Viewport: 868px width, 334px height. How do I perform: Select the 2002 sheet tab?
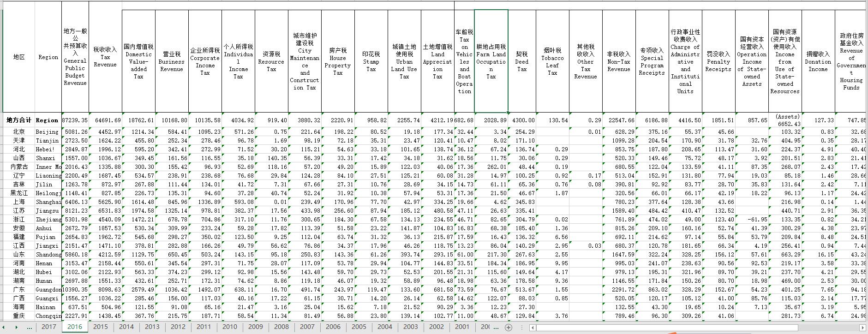[436, 327]
